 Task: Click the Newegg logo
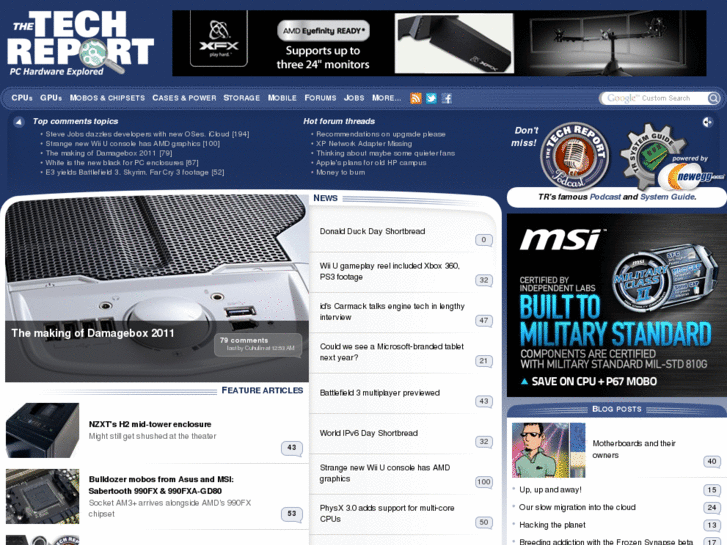[x=691, y=176]
